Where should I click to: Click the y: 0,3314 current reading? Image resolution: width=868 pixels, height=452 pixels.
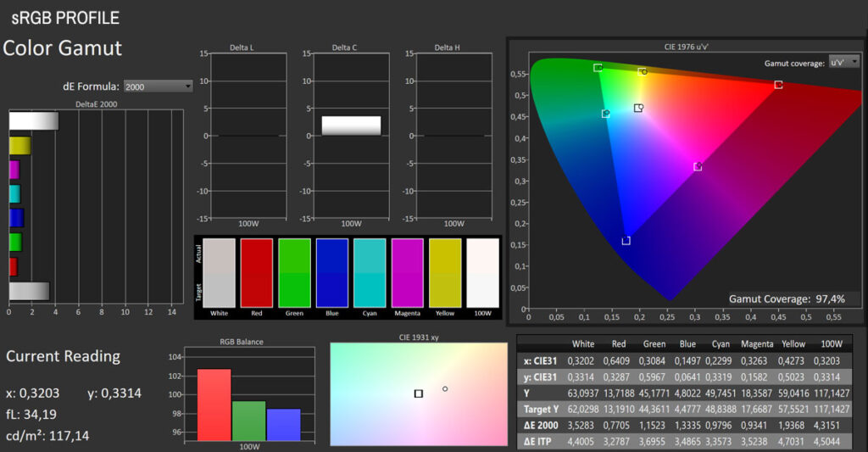pos(114,393)
